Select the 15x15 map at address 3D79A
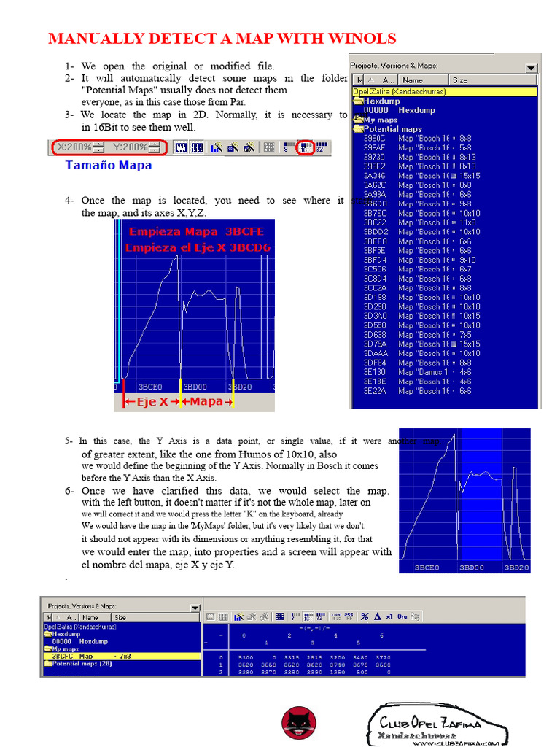 (422, 344)
